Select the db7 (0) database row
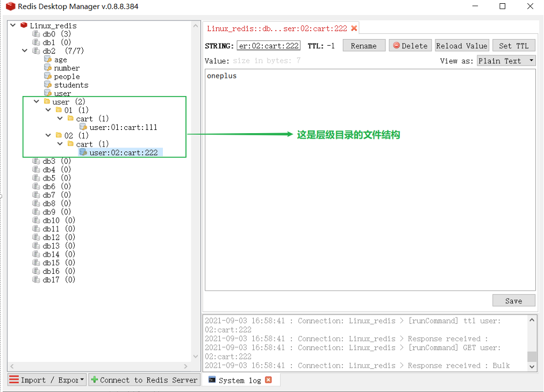544x392 pixels. point(52,195)
